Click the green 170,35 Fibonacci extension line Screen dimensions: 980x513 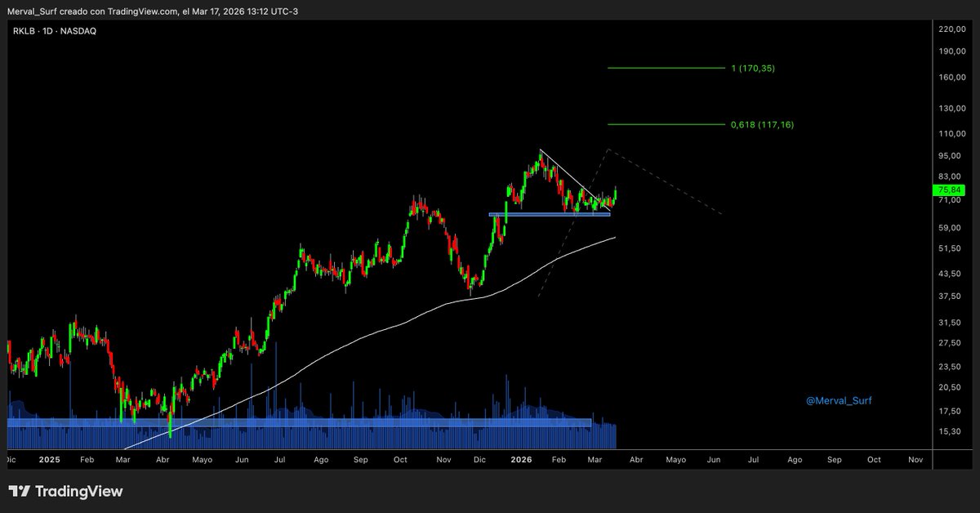click(666, 69)
